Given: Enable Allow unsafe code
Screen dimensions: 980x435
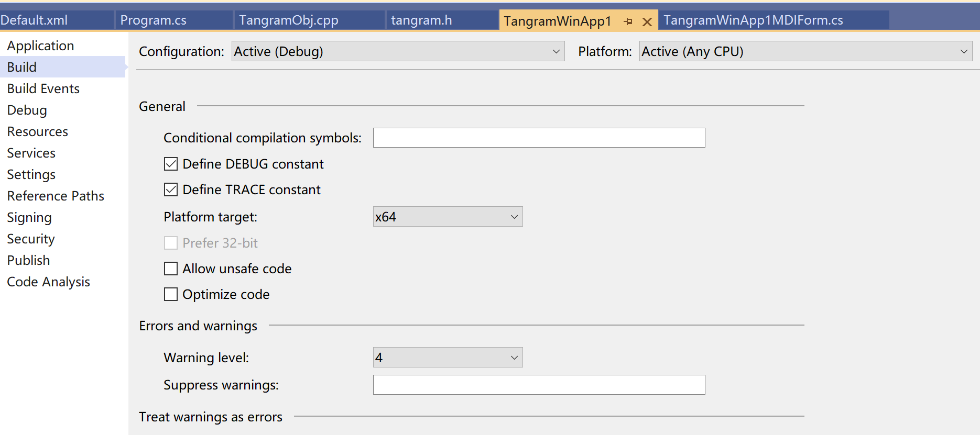Looking at the screenshot, I should coord(171,269).
